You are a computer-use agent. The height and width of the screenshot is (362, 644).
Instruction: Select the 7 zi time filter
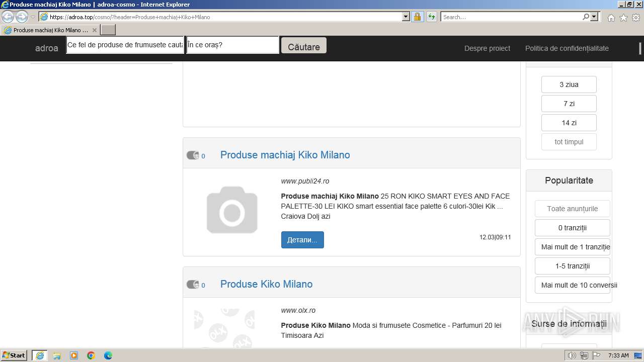[x=569, y=104]
